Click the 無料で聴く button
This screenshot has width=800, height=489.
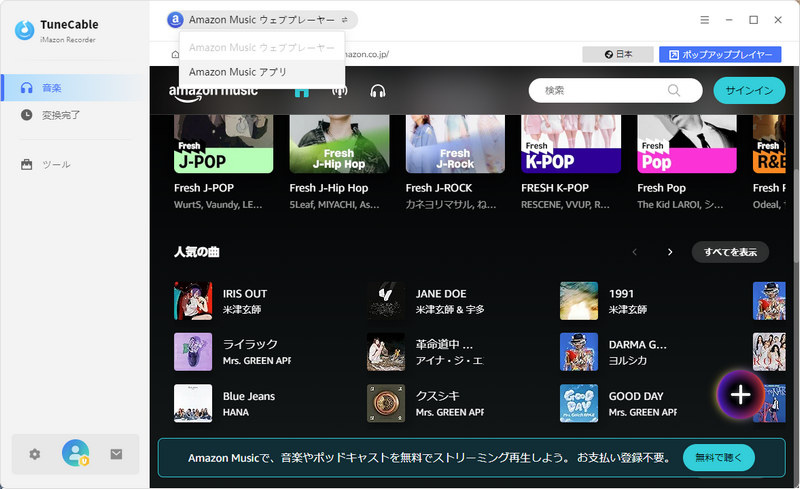pos(719,457)
